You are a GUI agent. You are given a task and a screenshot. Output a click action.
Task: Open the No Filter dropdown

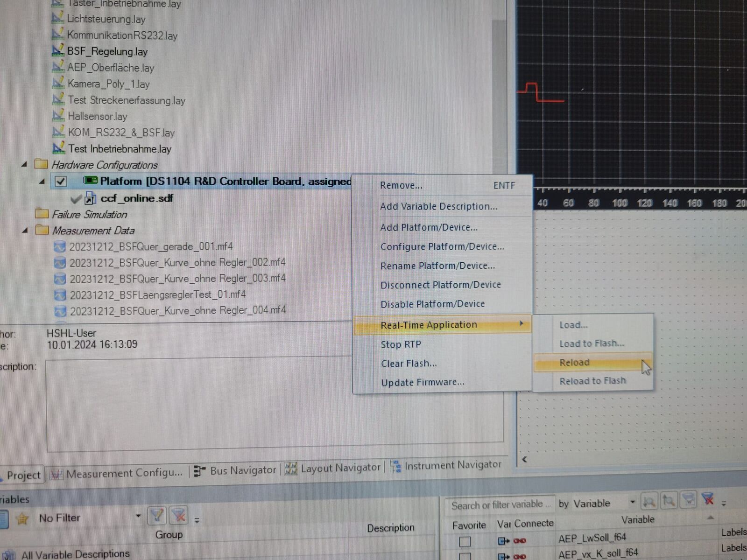(138, 516)
